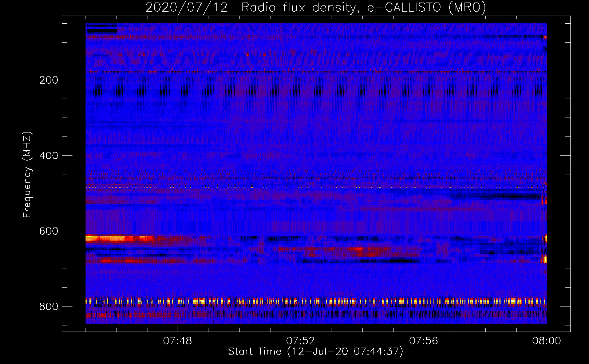Click the 'Start Time (12-Jul-20 07:44:37)' label
This screenshot has height=364, width=589.
316,352
